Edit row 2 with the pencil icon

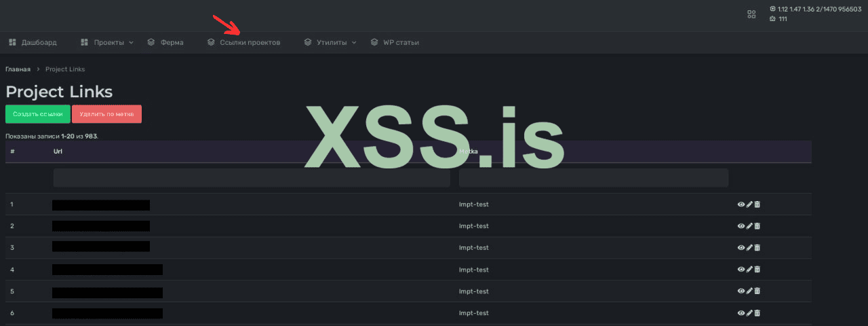click(x=749, y=226)
